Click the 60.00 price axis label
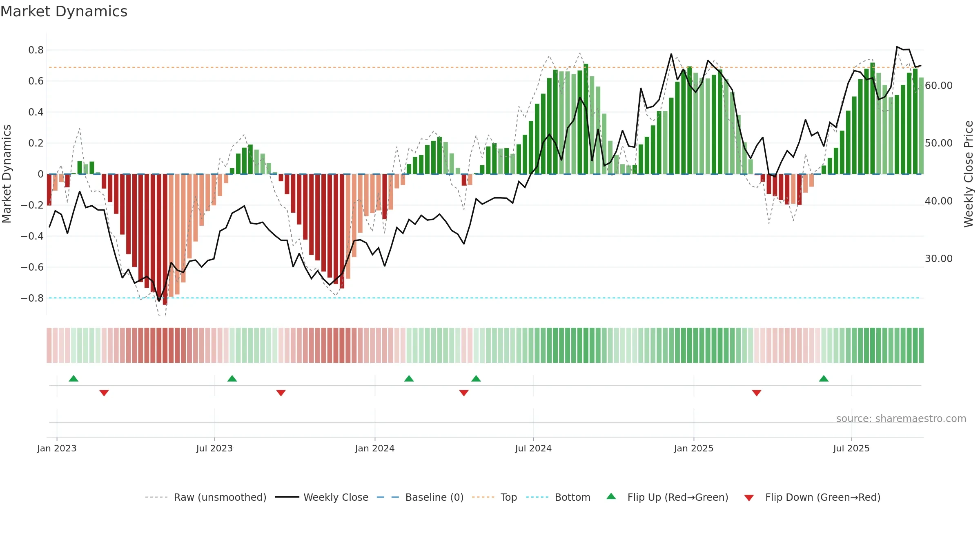The width and height of the screenshot is (980, 551). (939, 86)
